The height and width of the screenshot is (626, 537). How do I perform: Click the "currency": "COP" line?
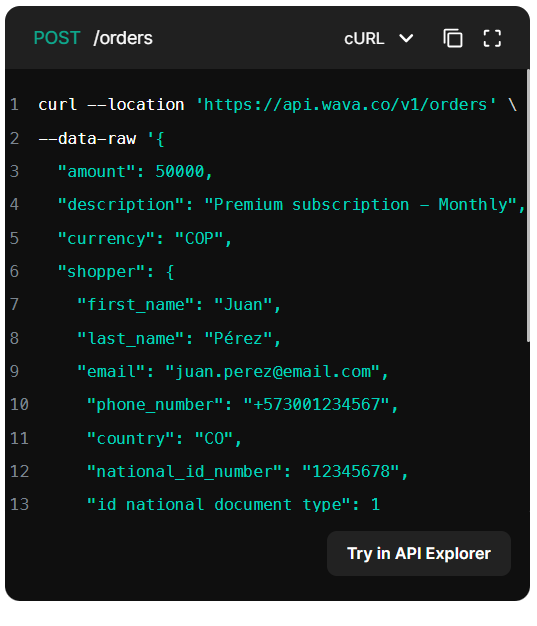(x=145, y=238)
